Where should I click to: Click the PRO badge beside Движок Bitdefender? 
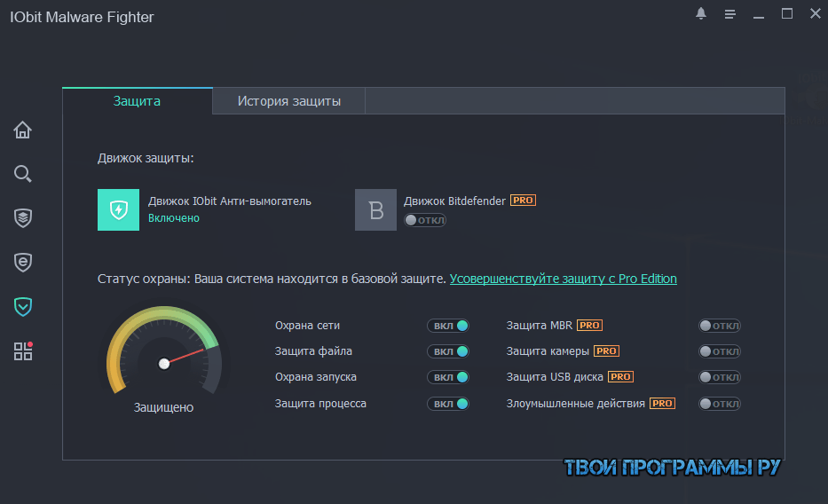tap(523, 201)
